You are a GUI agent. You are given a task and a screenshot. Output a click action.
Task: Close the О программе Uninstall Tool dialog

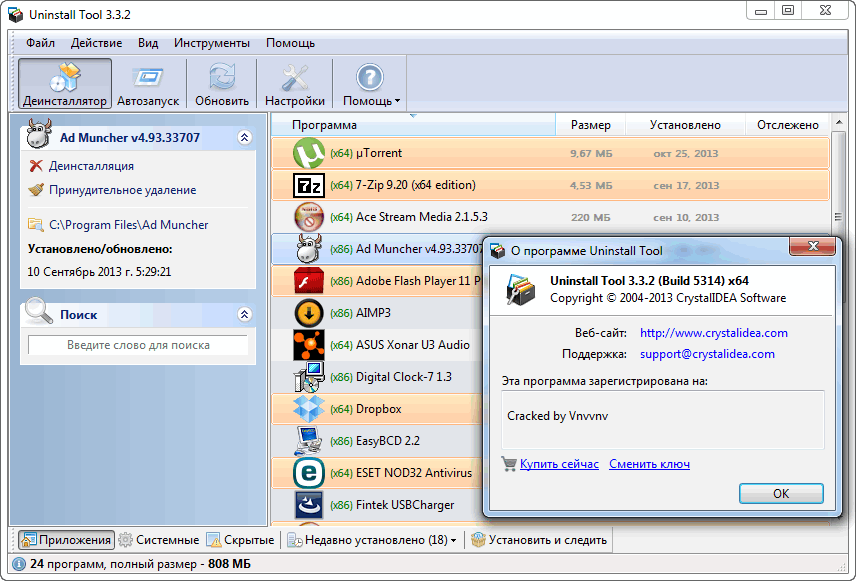click(812, 246)
